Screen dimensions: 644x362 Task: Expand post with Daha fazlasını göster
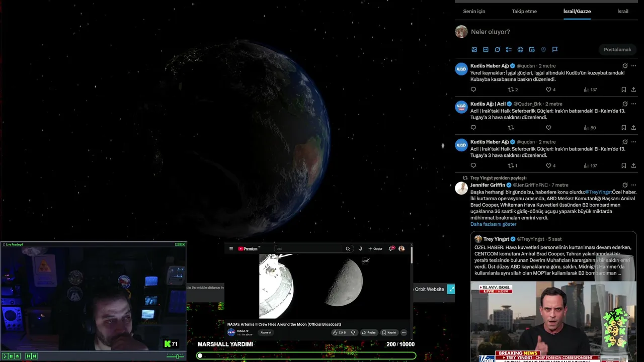pos(493,224)
